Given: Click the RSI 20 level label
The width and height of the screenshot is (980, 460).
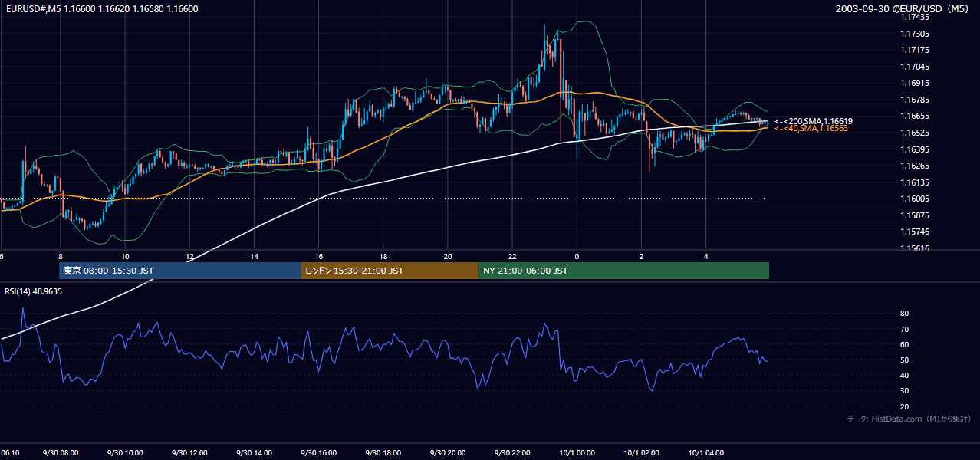Looking at the screenshot, I should click(904, 406).
